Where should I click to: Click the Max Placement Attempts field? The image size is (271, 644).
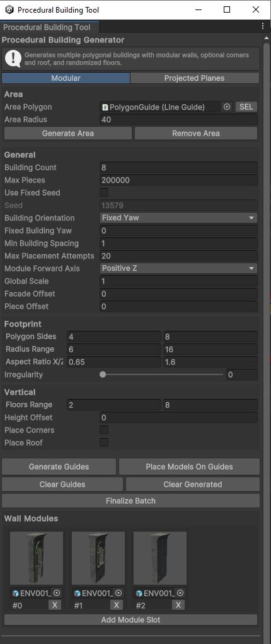pos(179,256)
